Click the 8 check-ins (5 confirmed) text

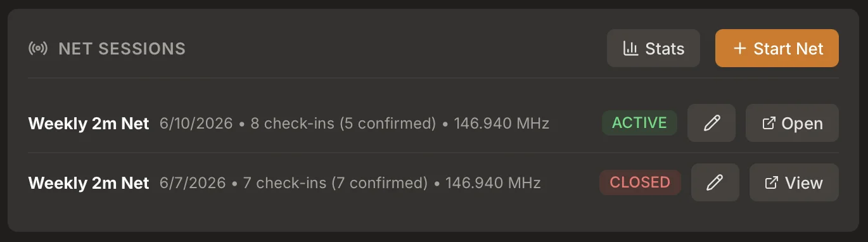coord(343,124)
